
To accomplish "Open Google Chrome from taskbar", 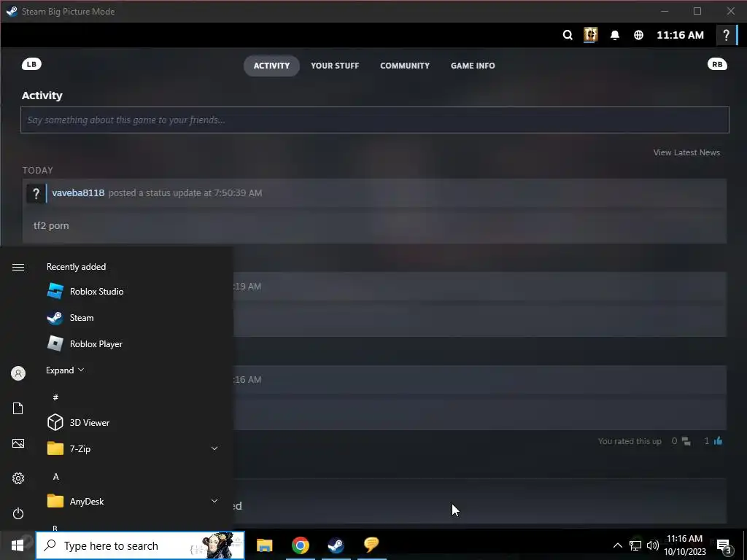I will click(300, 545).
